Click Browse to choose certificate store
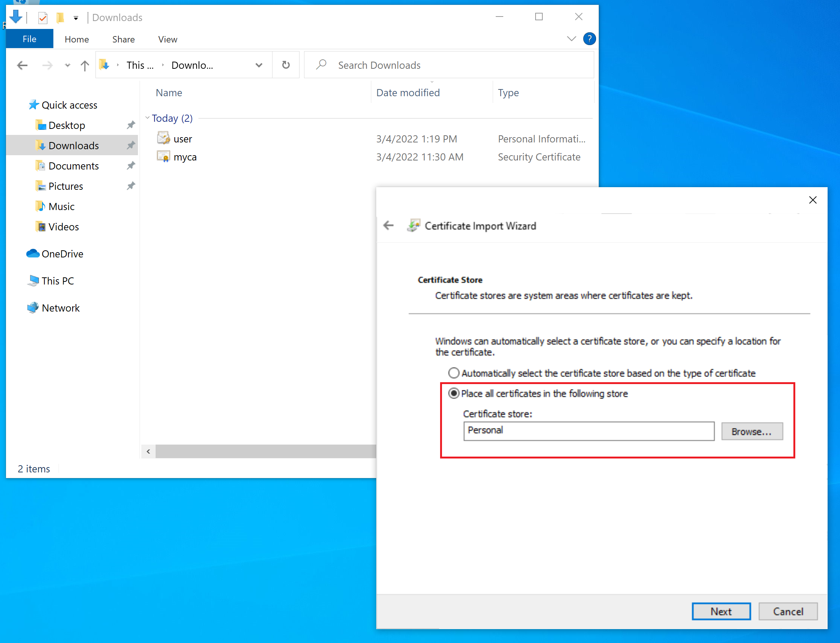 click(x=752, y=431)
